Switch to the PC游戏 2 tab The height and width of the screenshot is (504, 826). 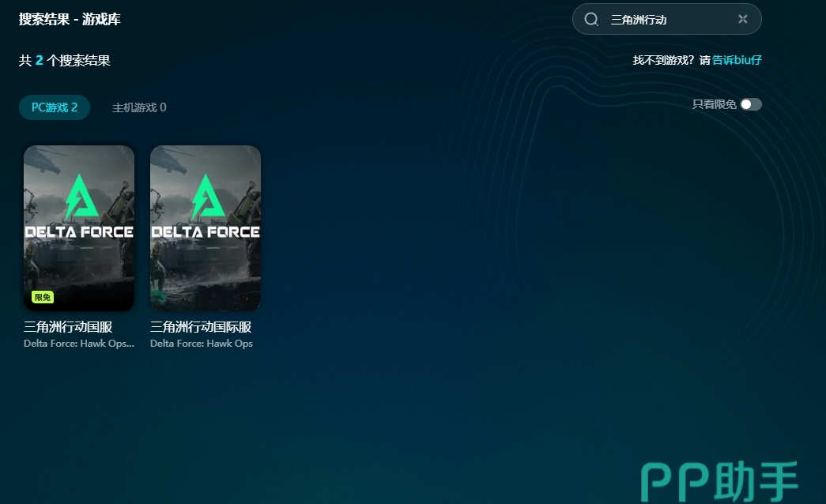[x=55, y=107]
